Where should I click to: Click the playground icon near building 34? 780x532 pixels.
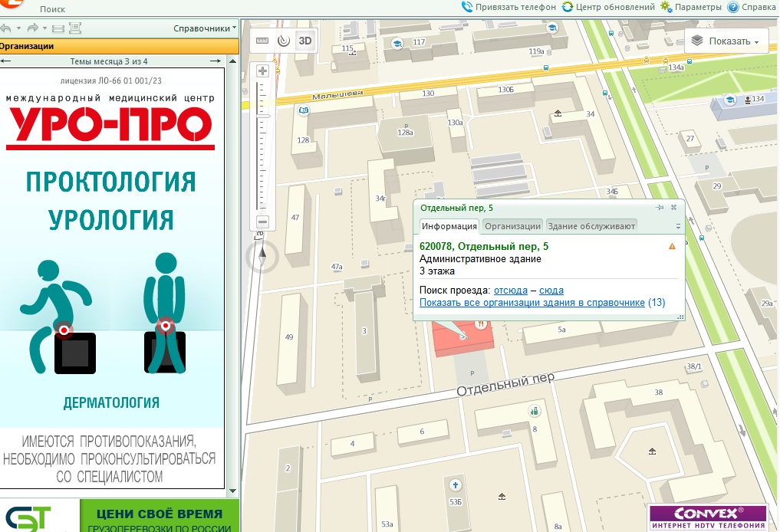pos(558,113)
